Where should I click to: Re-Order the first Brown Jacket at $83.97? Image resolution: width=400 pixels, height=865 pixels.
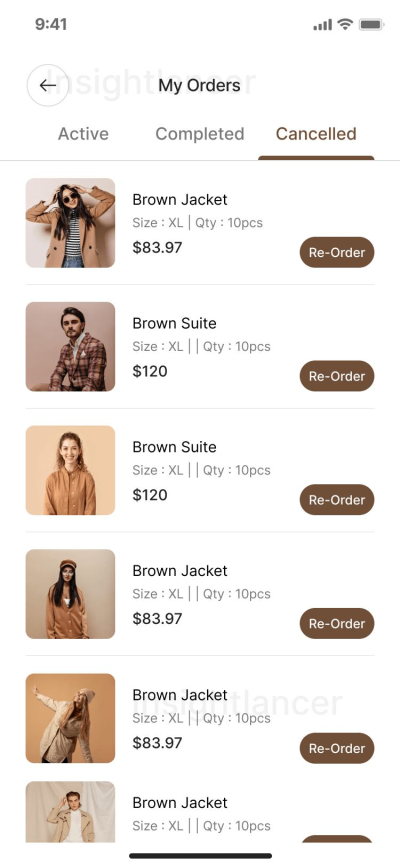(x=337, y=252)
